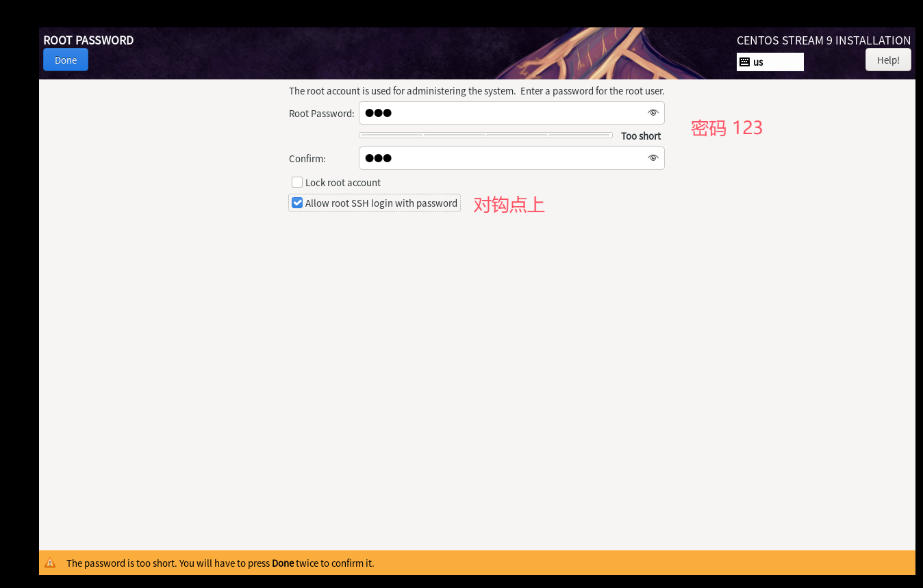
Task: Reveal Confirm password using eye icon
Action: coord(653,158)
